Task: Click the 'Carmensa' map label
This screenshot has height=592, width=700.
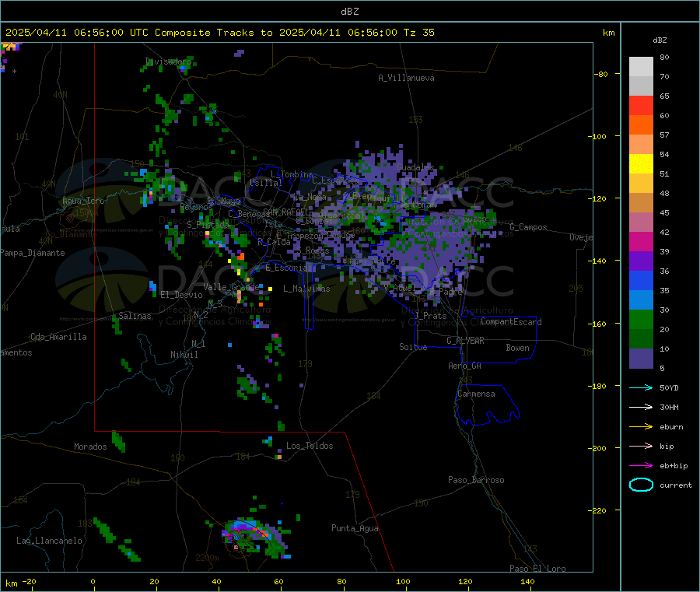Action: [476, 394]
